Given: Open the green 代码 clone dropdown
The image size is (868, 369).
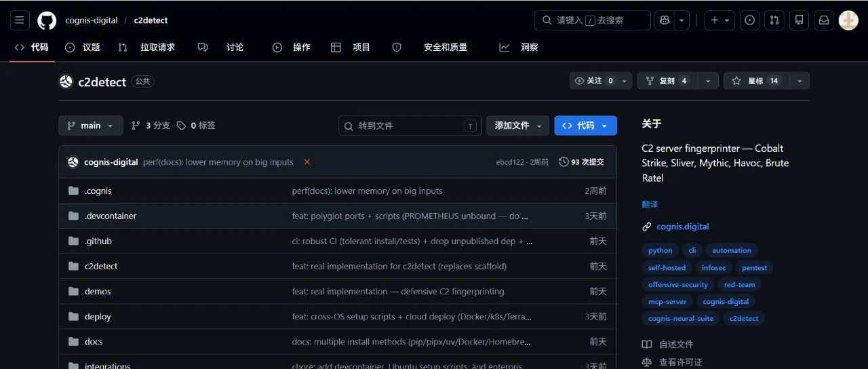Looking at the screenshot, I should pyautogui.click(x=586, y=125).
